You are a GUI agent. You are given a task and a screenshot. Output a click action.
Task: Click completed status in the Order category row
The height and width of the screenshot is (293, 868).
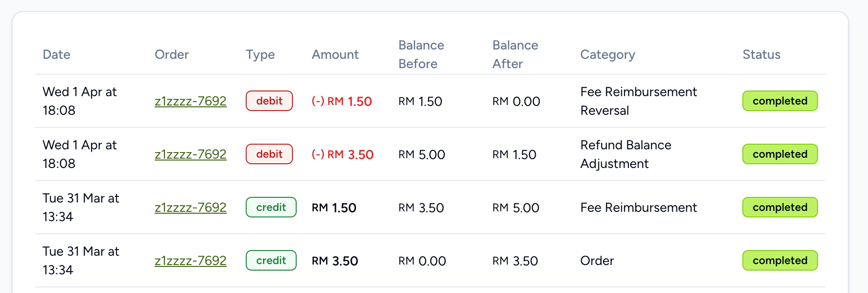click(x=780, y=261)
